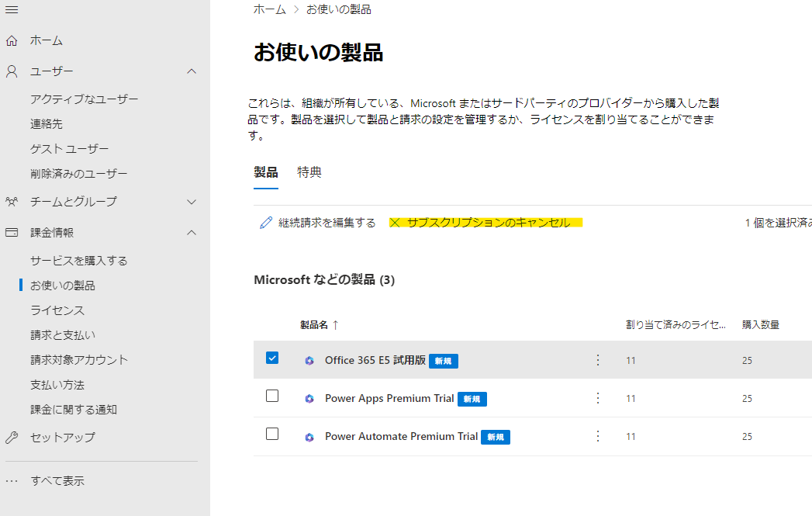Click セットアップ label in the sidebar

(x=63, y=438)
